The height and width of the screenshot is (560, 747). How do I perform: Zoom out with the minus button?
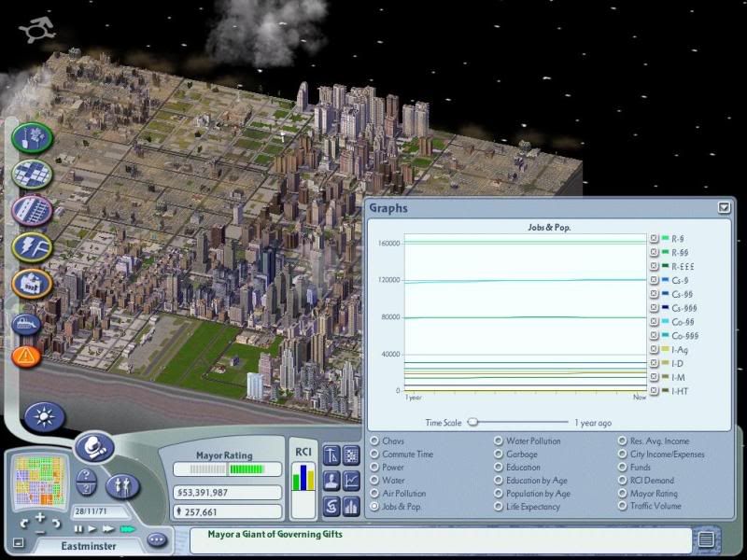click(x=40, y=531)
